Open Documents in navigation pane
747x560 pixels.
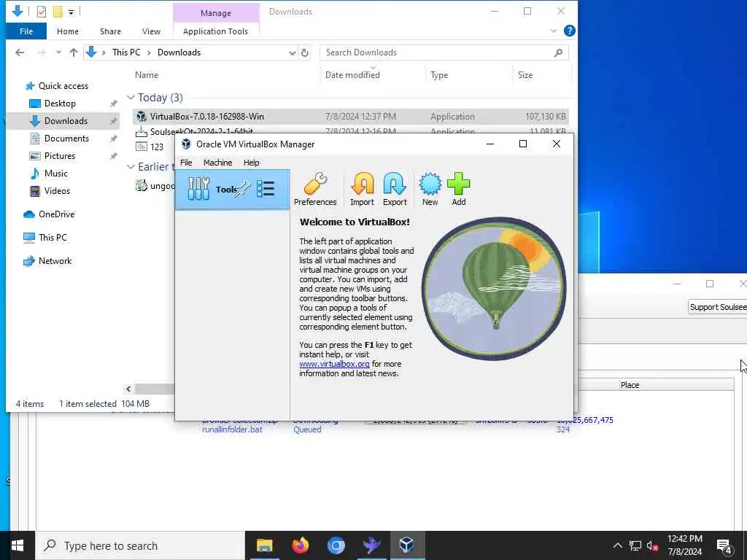66,139
